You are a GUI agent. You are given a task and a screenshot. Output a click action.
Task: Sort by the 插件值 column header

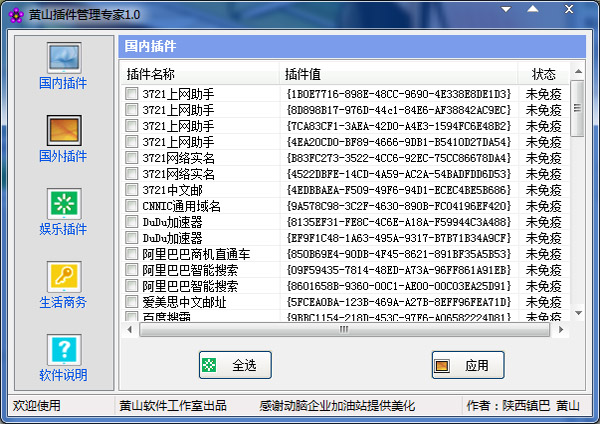399,74
